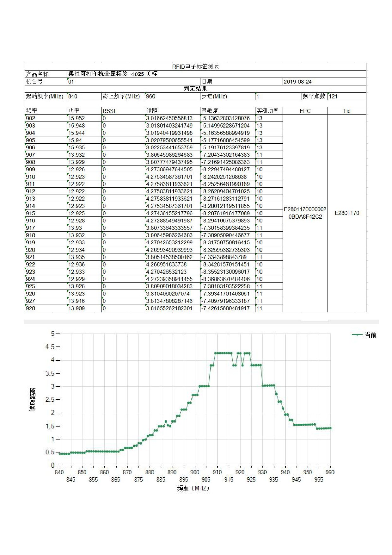This screenshot has height=555, width=392.
Task: Click the green legend marker beside 当前
Action: 357,335
